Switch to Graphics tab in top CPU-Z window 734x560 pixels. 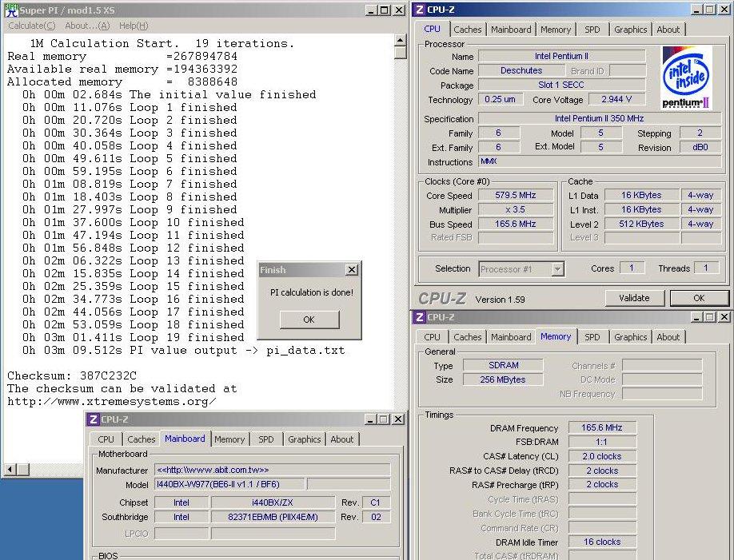pyautogui.click(x=630, y=30)
